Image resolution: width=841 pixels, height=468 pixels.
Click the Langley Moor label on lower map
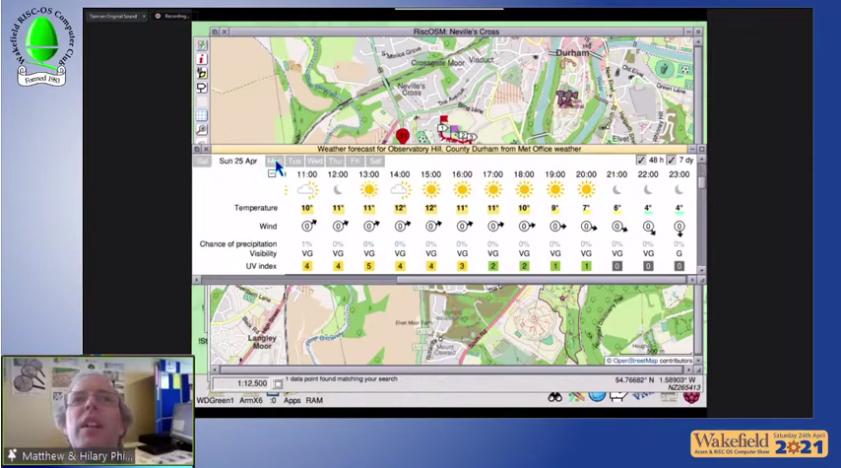tap(262, 342)
